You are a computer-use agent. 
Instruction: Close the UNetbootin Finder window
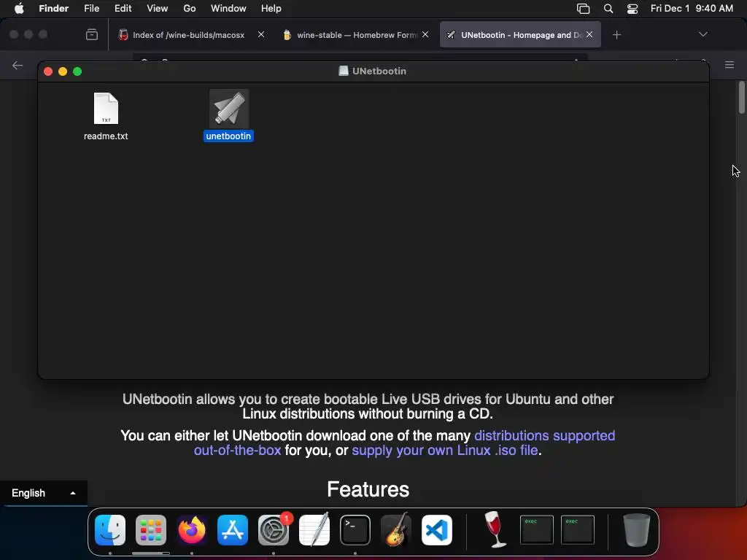click(48, 71)
